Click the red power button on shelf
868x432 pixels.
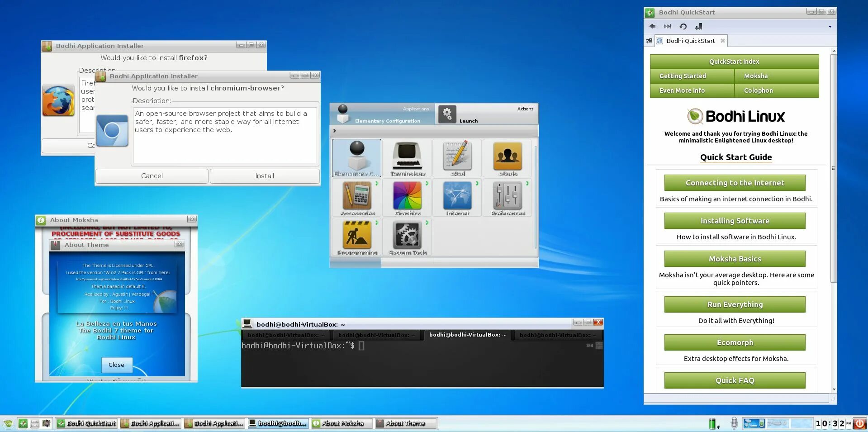(x=860, y=423)
